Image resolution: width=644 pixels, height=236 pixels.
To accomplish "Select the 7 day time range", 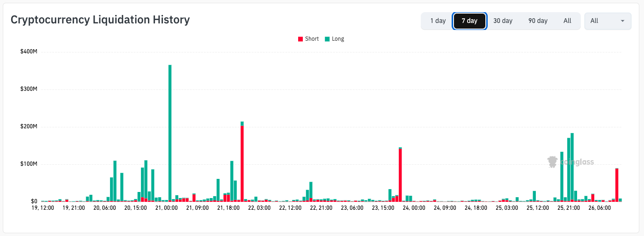I will coord(469,21).
